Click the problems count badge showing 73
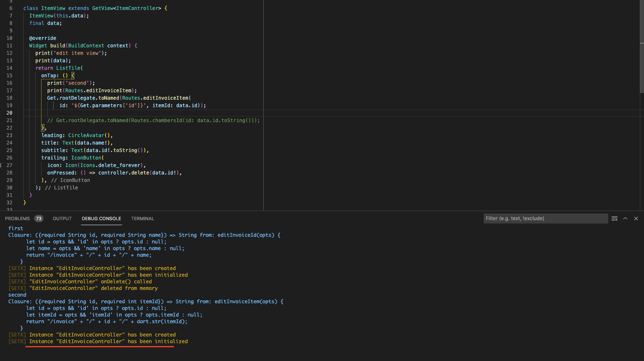The image size is (644, 361). [x=39, y=218]
